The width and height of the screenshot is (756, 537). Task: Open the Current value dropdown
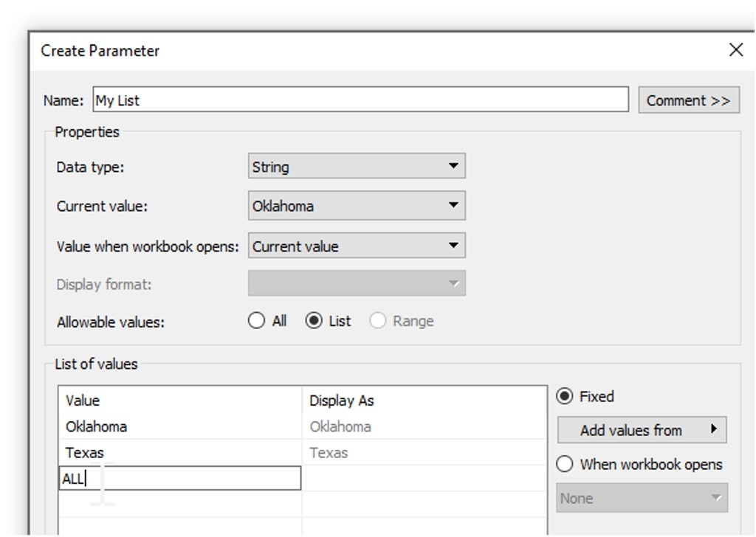tap(357, 206)
